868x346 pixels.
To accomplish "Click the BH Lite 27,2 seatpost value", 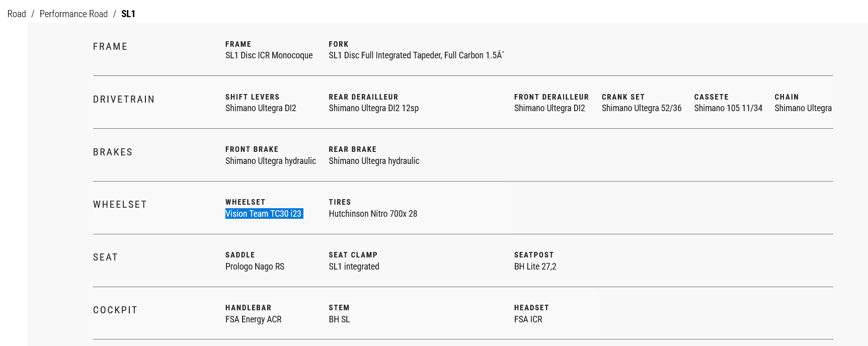I will click(535, 267).
